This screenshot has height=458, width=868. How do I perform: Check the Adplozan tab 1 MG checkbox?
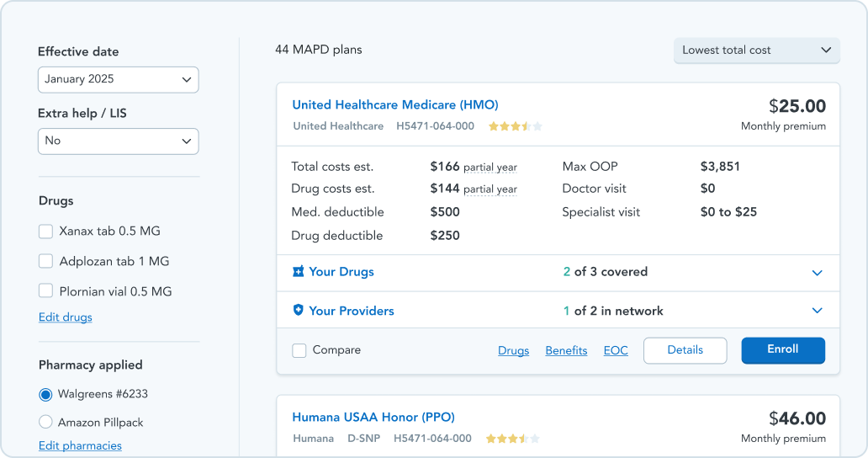(46, 261)
